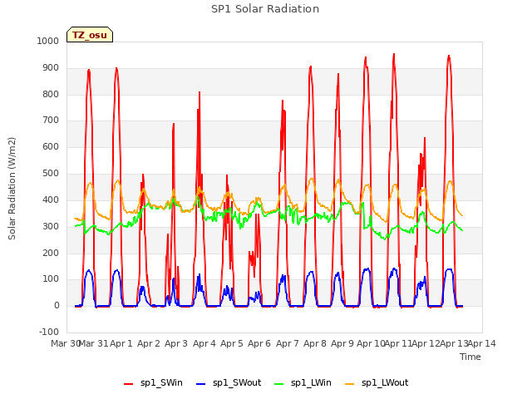The image size is (532, 399).
Task: Click the Apr 1 x-axis date label
Action: tap(121, 343)
